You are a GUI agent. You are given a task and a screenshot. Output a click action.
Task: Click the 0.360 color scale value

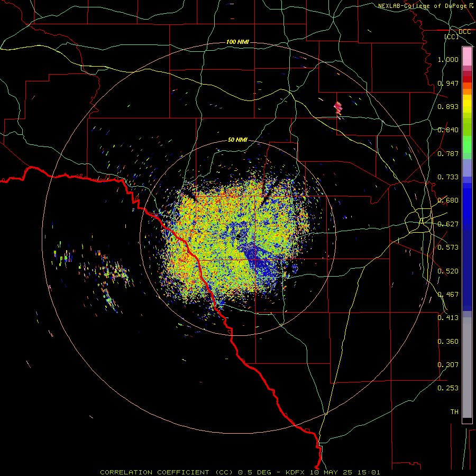(448, 342)
